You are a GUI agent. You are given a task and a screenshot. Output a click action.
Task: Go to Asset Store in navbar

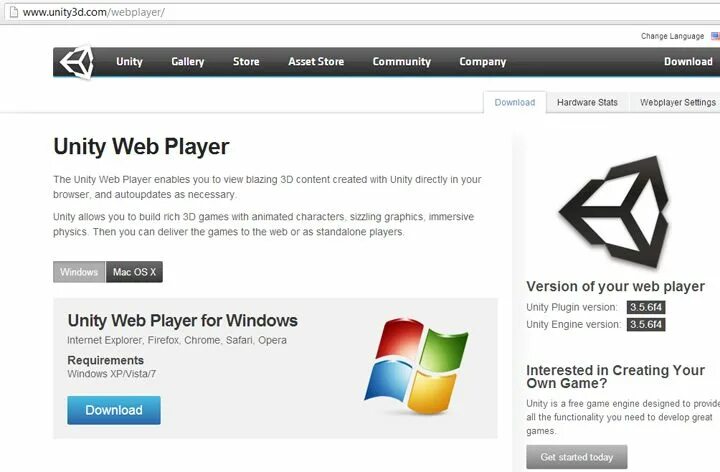click(x=316, y=62)
